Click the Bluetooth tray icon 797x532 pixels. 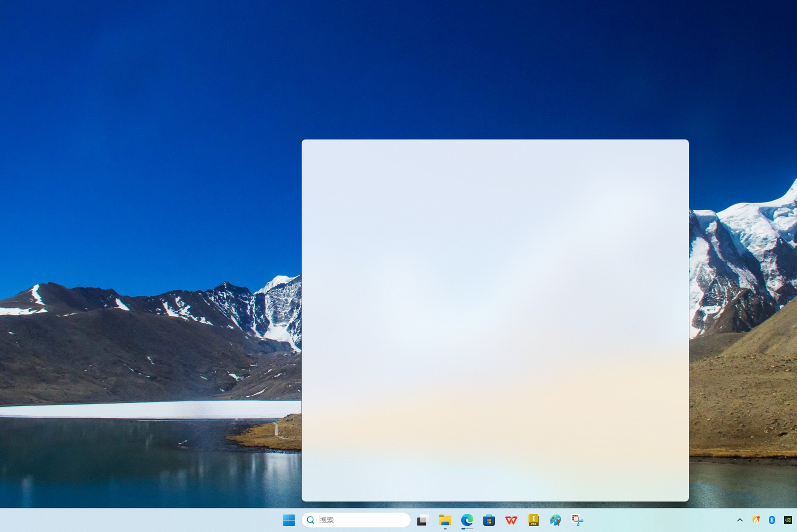click(771, 520)
